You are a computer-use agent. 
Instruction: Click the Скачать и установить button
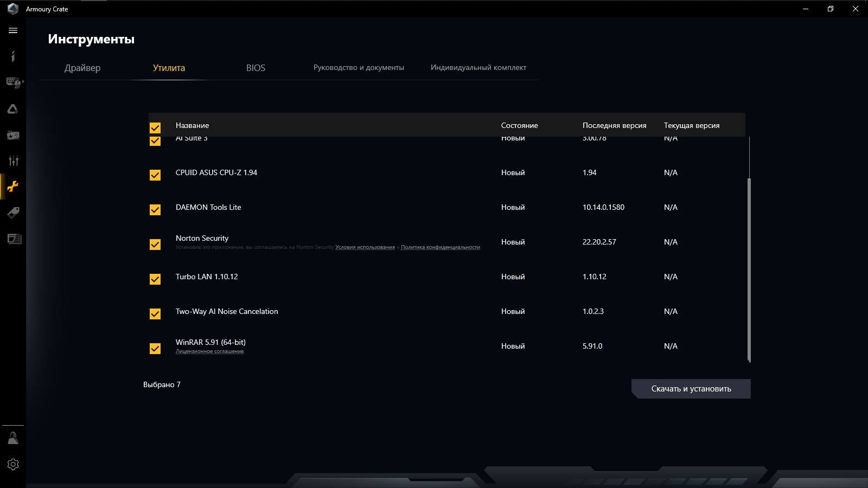point(691,389)
